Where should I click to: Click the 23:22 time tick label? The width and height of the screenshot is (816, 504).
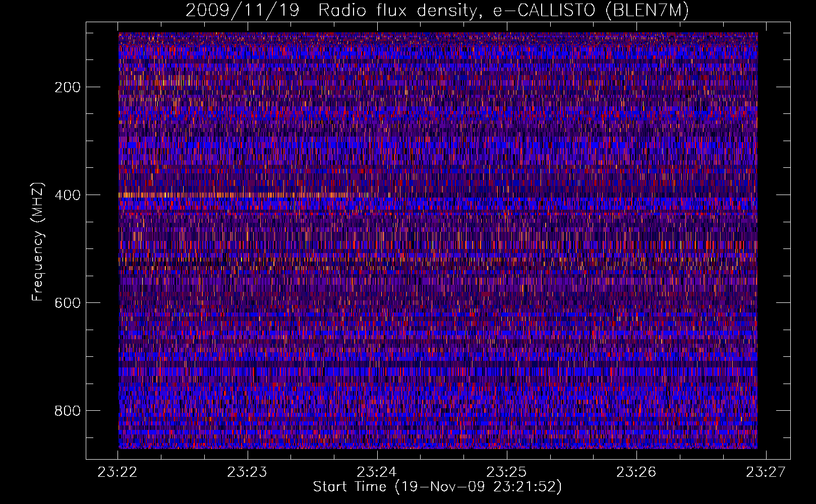118,472
